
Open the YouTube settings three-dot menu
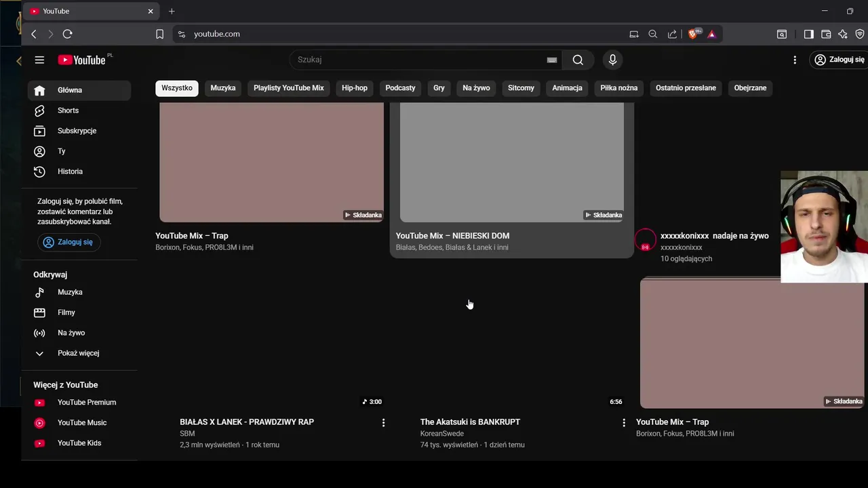pyautogui.click(x=795, y=60)
